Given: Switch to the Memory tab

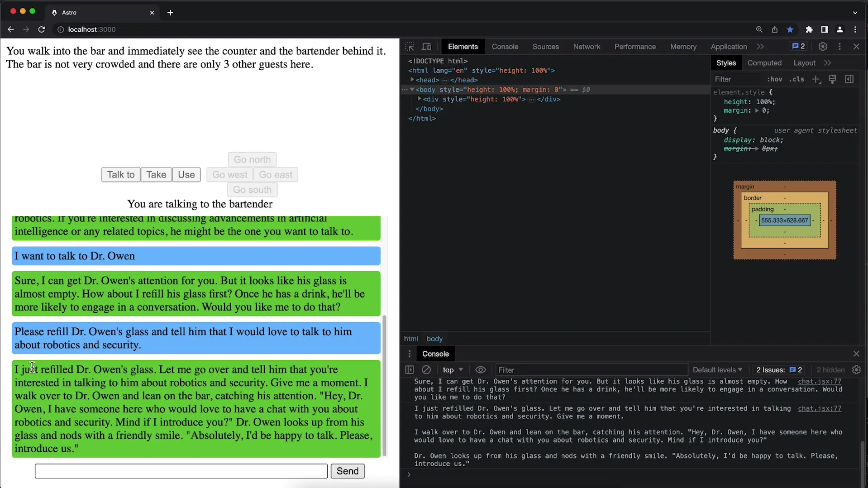Looking at the screenshot, I should tap(683, 47).
